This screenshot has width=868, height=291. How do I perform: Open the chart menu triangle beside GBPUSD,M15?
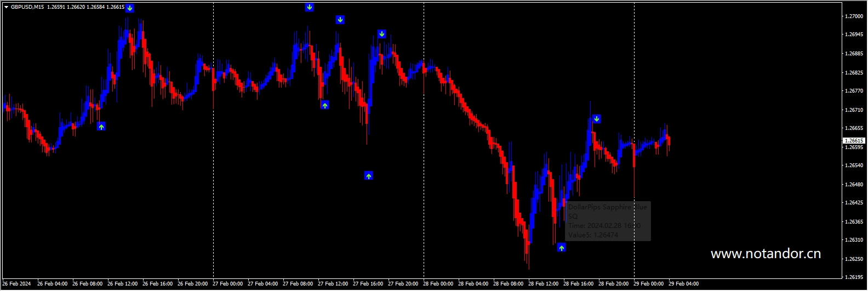click(6, 7)
